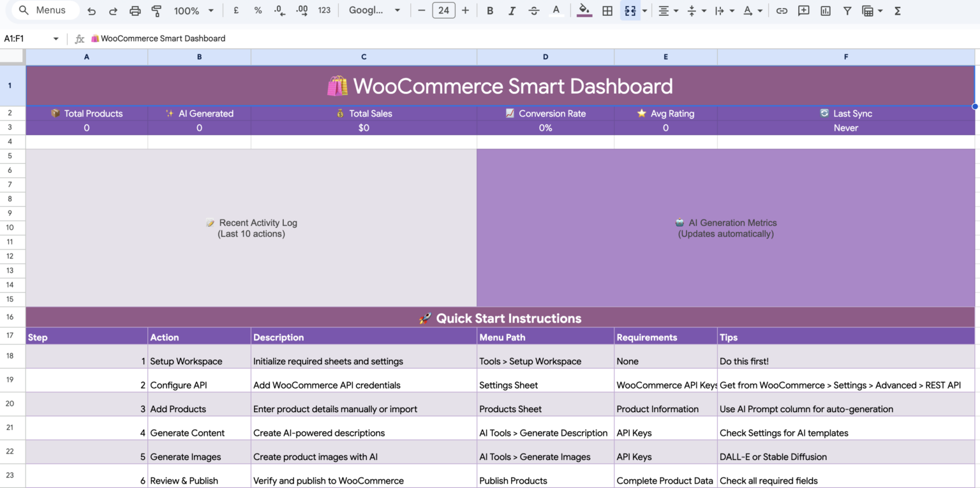Open the 123 more formats menu

pyautogui.click(x=324, y=11)
